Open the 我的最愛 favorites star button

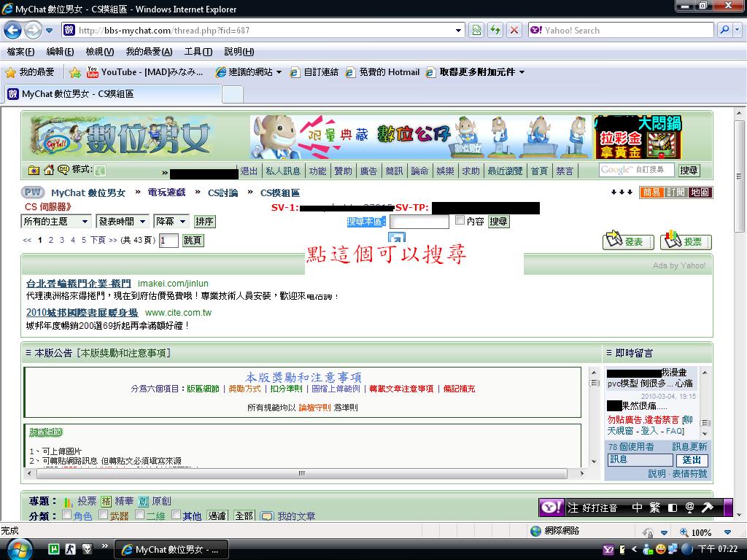29,72
